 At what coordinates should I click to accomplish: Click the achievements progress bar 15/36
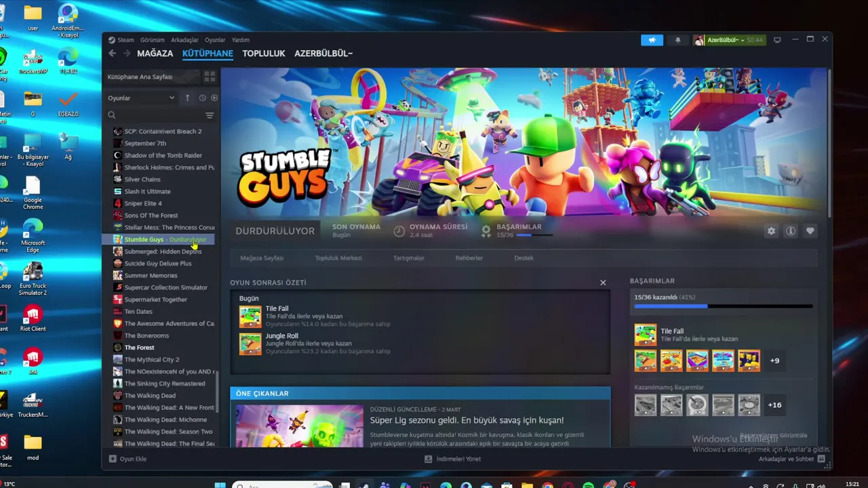coord(723,306)
